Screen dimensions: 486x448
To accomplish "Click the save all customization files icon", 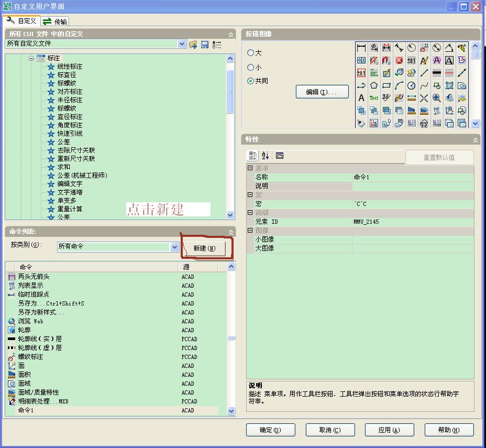I will tap(205, 45).
